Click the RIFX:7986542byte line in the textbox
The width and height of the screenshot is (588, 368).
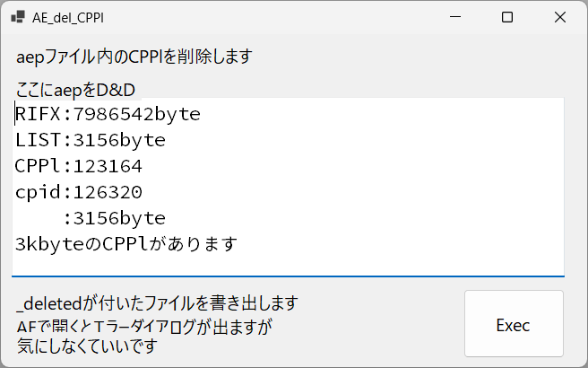point(108,114)
